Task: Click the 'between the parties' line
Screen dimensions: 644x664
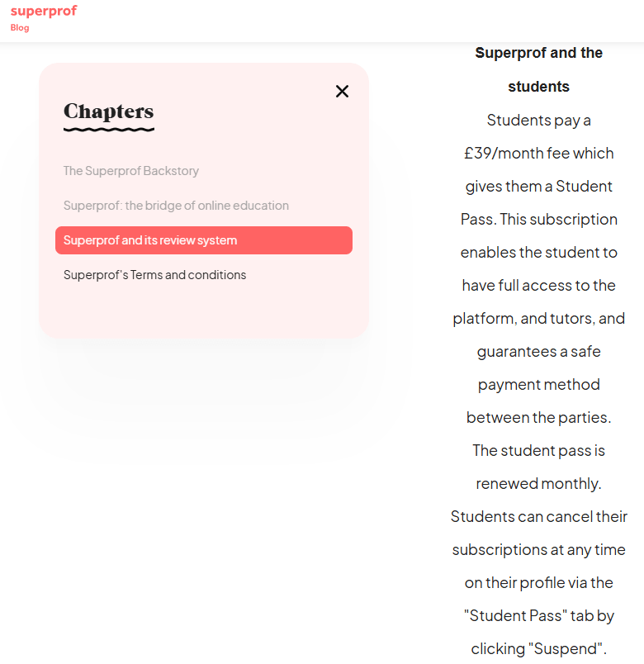Action: (538, 417)
